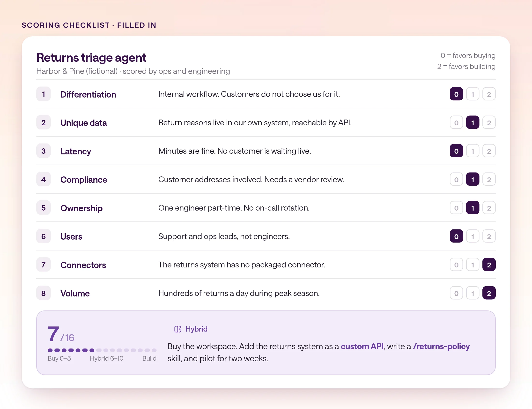Select score 1 on Users row
Viewport: 532px width, 409px height.
(473, 236)
